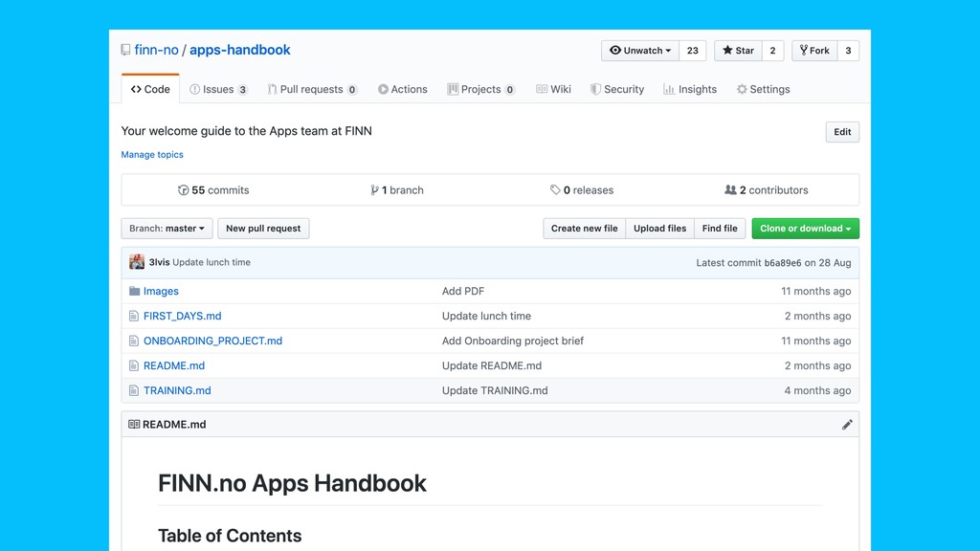View the 0 releases page
Image resolution: width=980 pixels, height=551 pixels.
coord(582,190)
